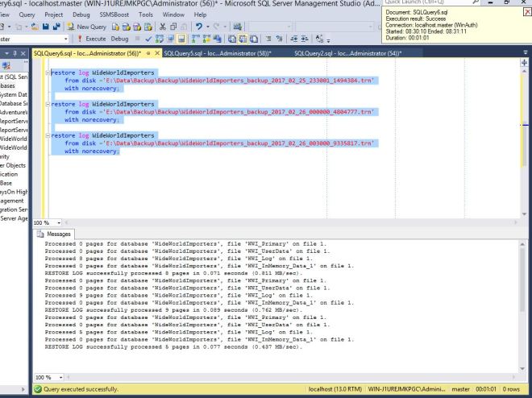
Task: Open the messages pane zoom dropdown
Action: click(60, 377)
